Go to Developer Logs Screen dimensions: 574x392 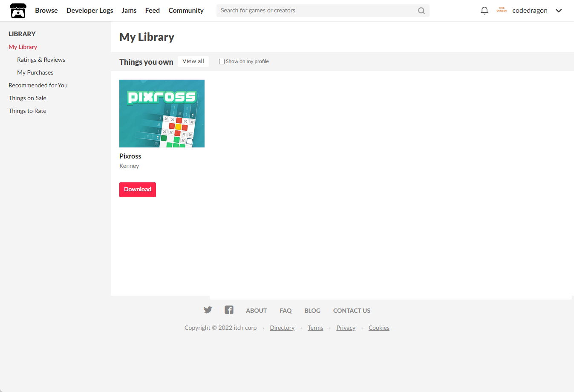(90, 11)
